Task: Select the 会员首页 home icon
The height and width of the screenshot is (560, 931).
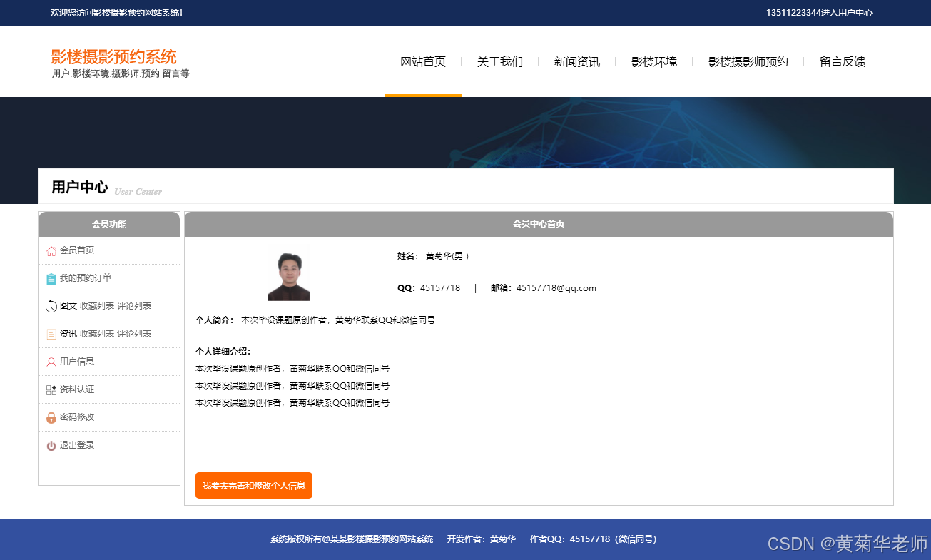Action: coord(50,251)
